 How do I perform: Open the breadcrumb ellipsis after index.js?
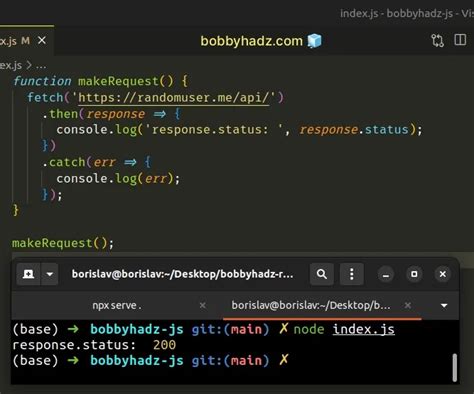point(41,66)
